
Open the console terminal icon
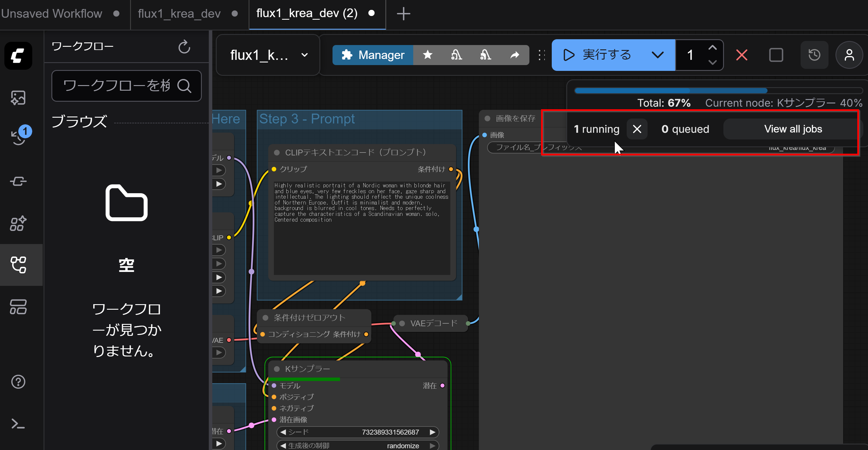18,424
